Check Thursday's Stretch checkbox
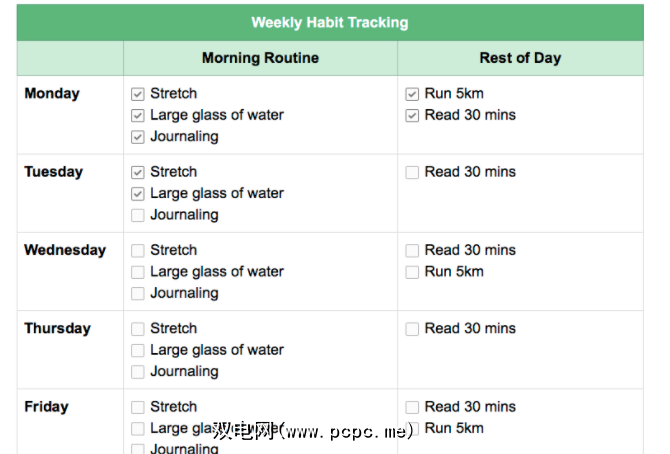 click(x=138, y=329)
